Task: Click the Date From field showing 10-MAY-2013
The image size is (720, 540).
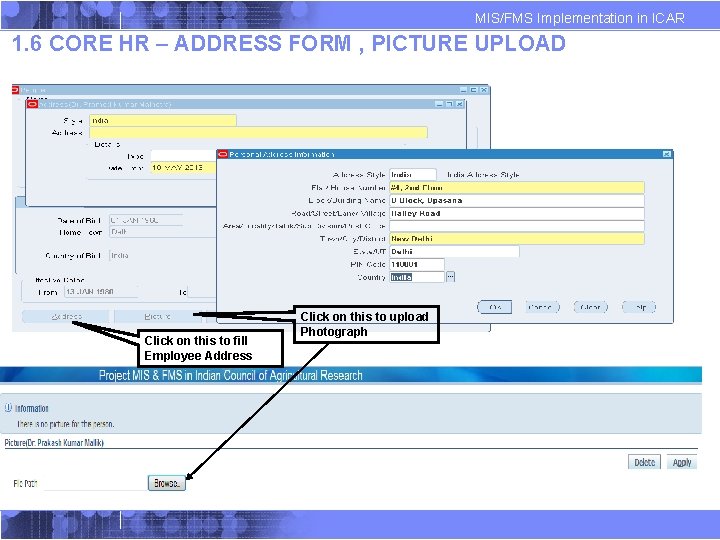Action: [183, 168]
